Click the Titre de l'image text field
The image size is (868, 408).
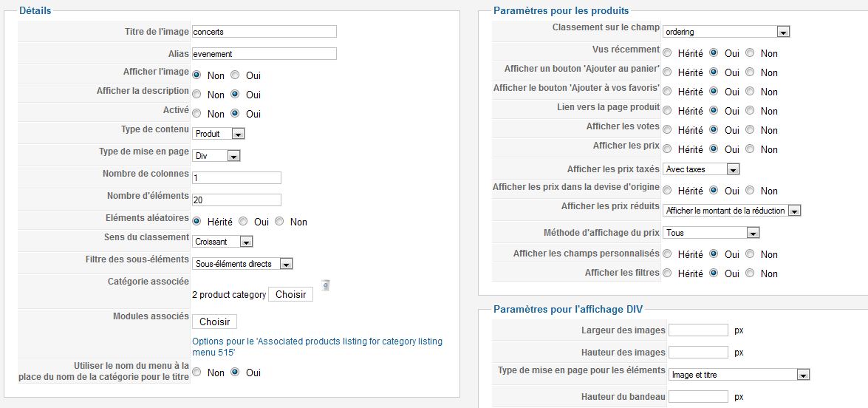pos(264,32)
